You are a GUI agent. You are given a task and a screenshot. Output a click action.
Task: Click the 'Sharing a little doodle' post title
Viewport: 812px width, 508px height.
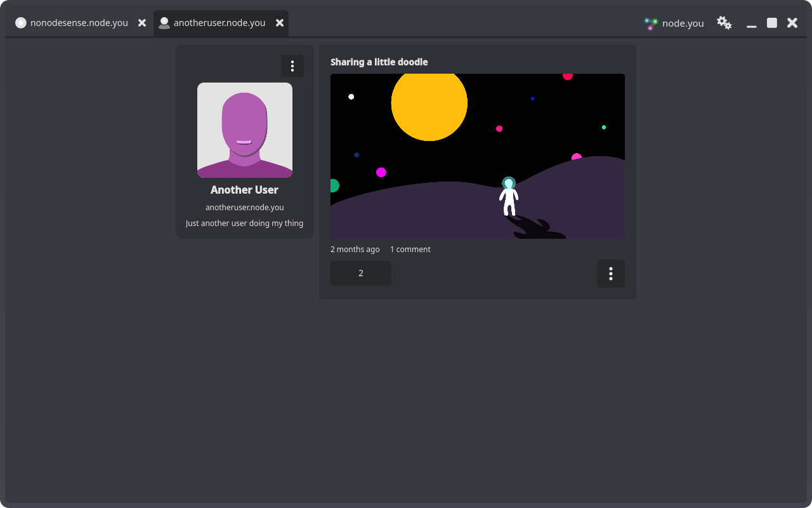pos(379,62)
